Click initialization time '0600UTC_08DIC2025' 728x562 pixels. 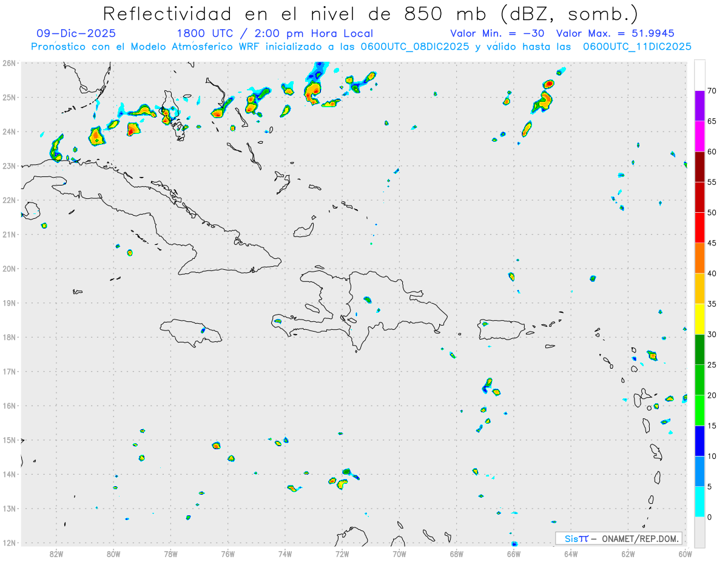point(415,47)
